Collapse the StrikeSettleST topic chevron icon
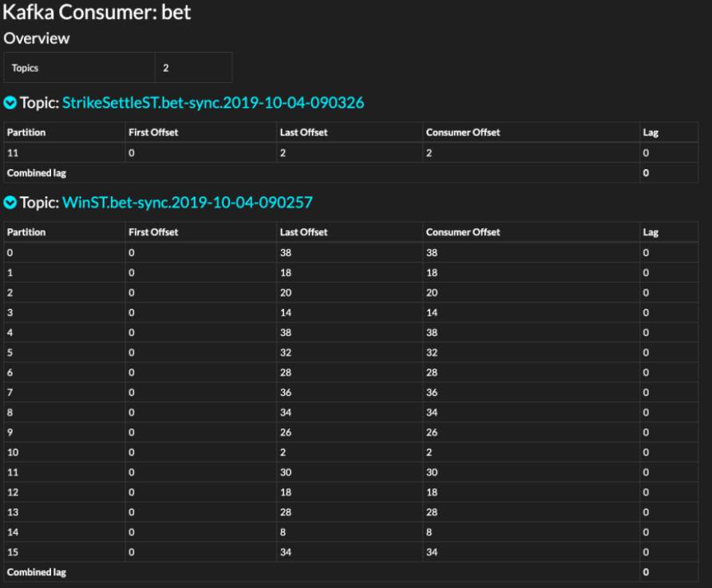This screenshot has width=712, height=588. (10, 103)
